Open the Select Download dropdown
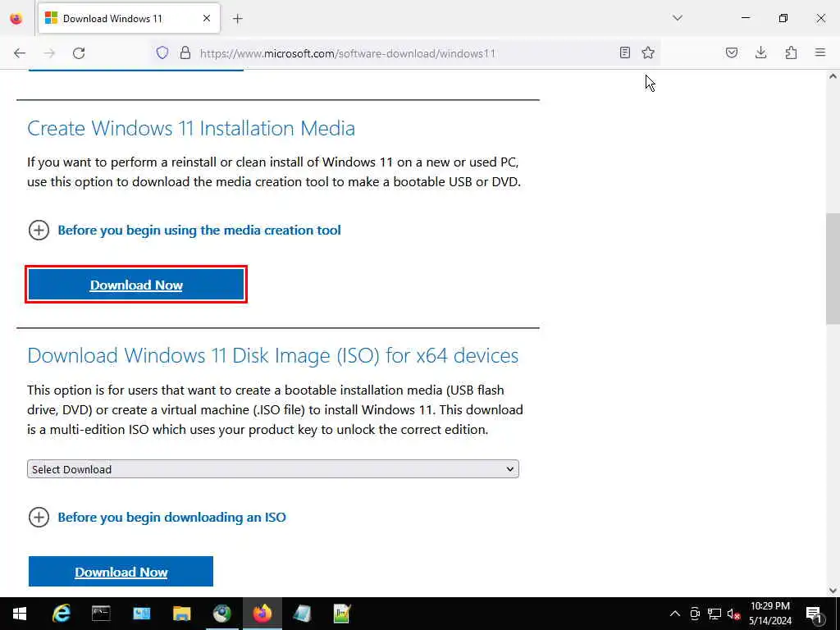 273,468
